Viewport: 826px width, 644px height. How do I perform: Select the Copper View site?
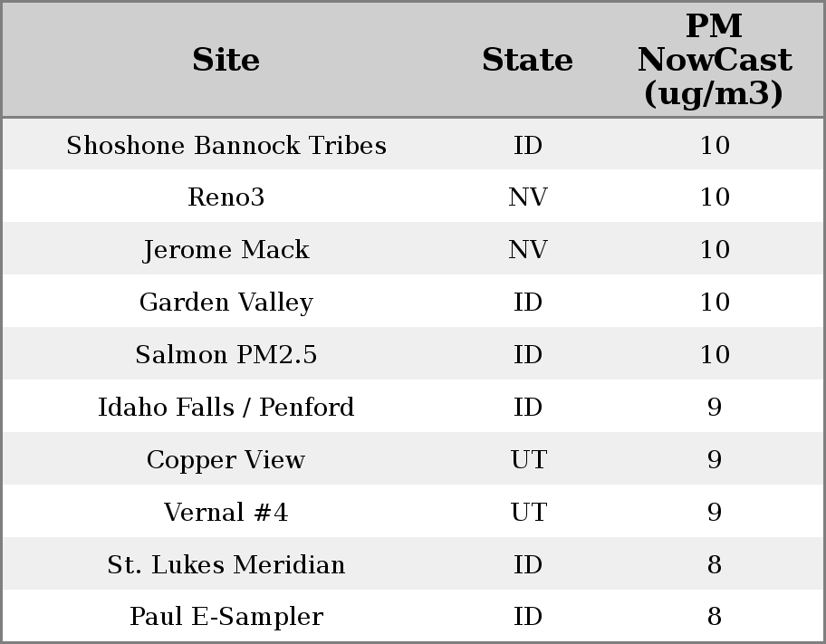coord(226,460)
